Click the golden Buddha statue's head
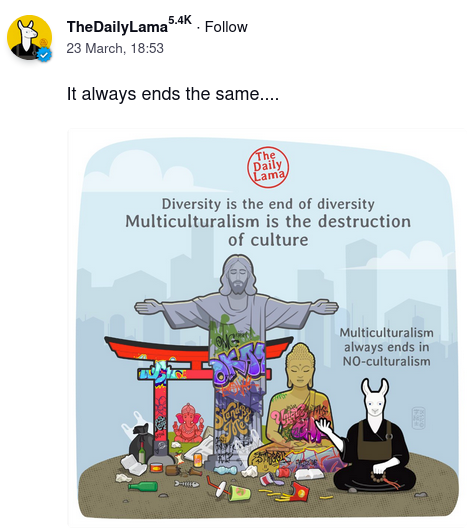The height and width of the screenshot is (528, 467). pyautogui.click(x=299, y=364)
